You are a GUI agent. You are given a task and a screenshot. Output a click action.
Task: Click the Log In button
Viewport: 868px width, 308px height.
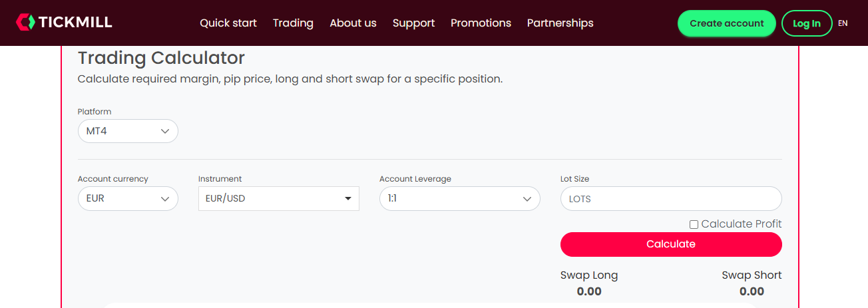coord(807,23)
